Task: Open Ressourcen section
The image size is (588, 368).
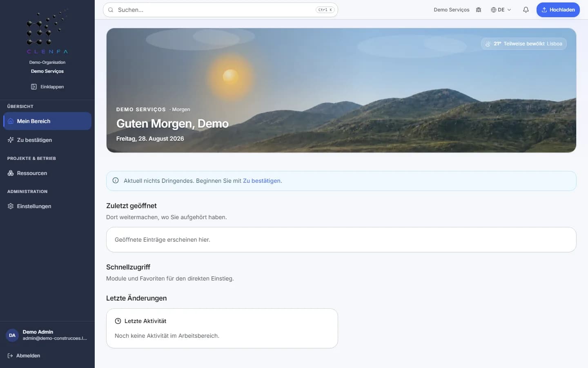Action: click(47, 173)
